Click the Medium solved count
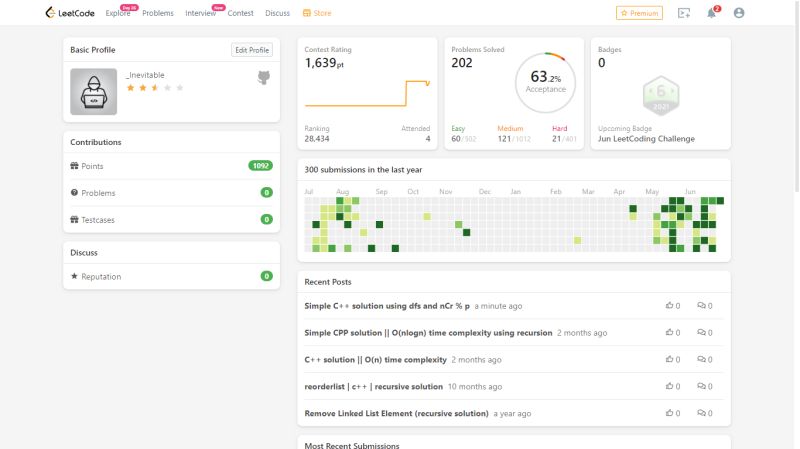The height and width of the screenshot is (449, 800). [x=514, y=139]
